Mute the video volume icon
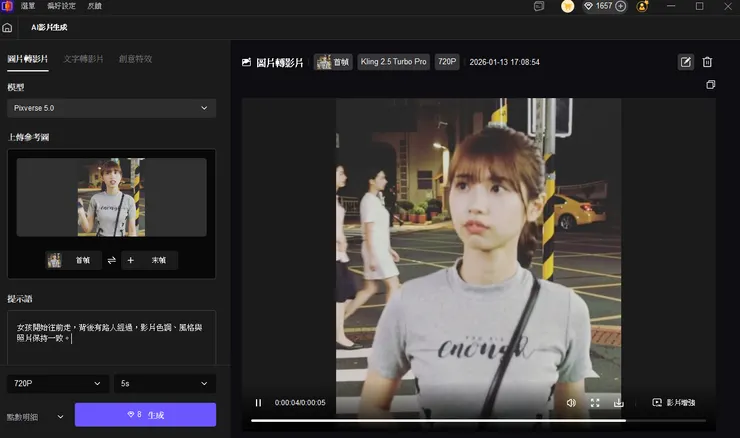This screenshot has width=740, height=438. 571,403
